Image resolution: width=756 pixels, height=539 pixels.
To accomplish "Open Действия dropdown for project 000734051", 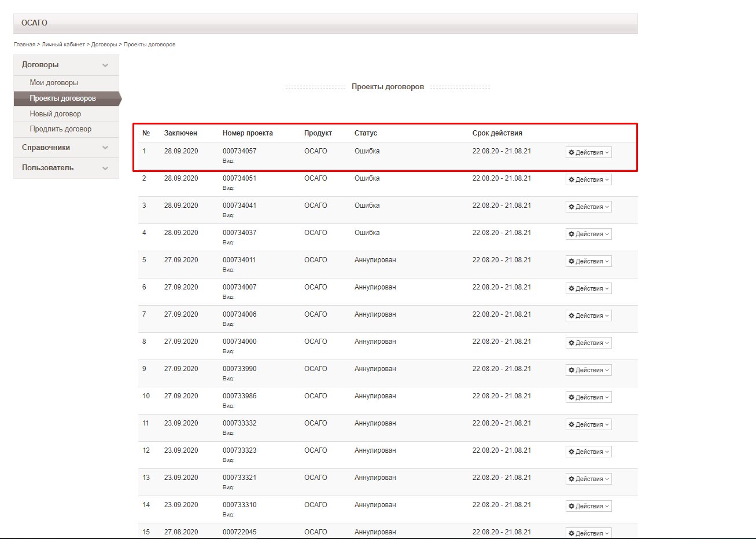I will pyautogui.click(x=588, y=179).
